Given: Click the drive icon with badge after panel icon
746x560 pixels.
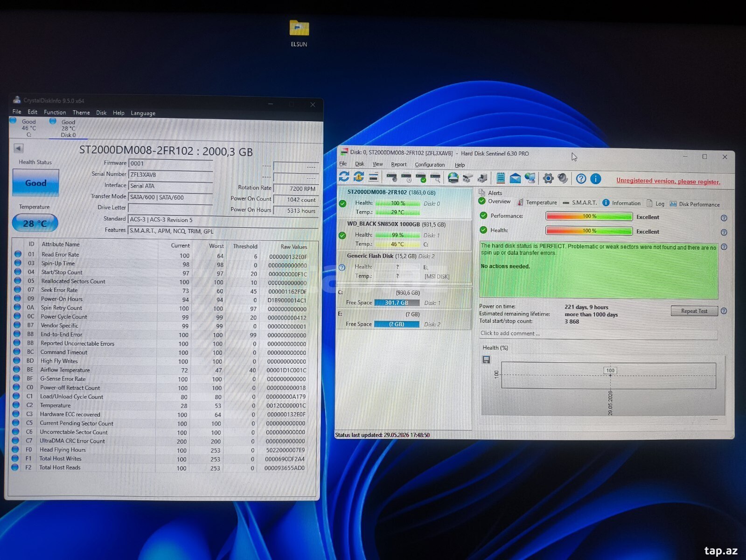Looking at the screenshot, I should coord(391,178).
